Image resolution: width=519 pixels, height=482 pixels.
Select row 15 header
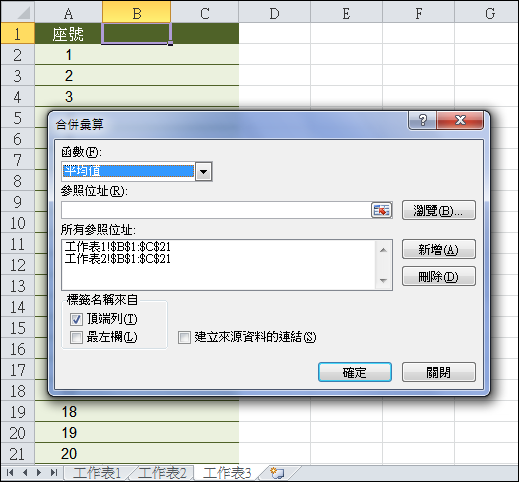coord(18,327)
